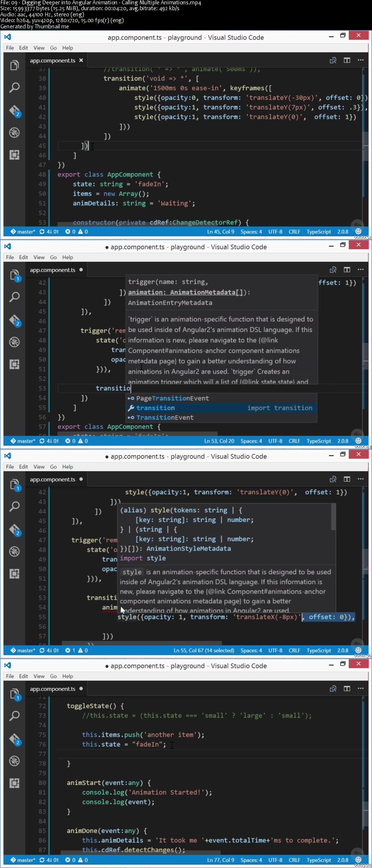Open View menu in window showing Ln 53, Col 20
372x868 pixels.
click(x=39, y=257)
